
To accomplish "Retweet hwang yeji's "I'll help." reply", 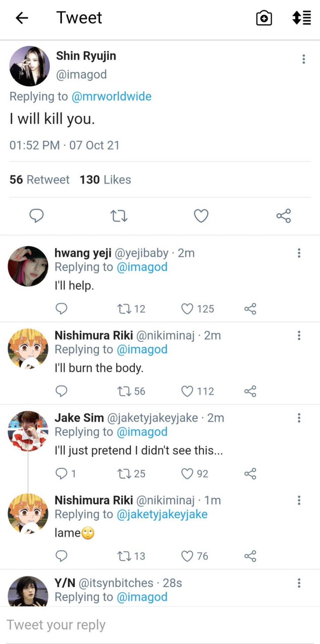I will (x=124, y=309).
